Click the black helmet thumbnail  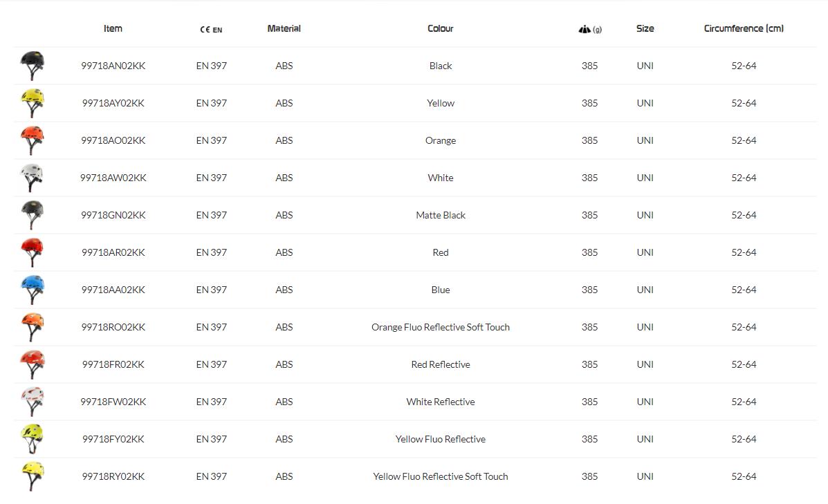[x=32, y=66]
